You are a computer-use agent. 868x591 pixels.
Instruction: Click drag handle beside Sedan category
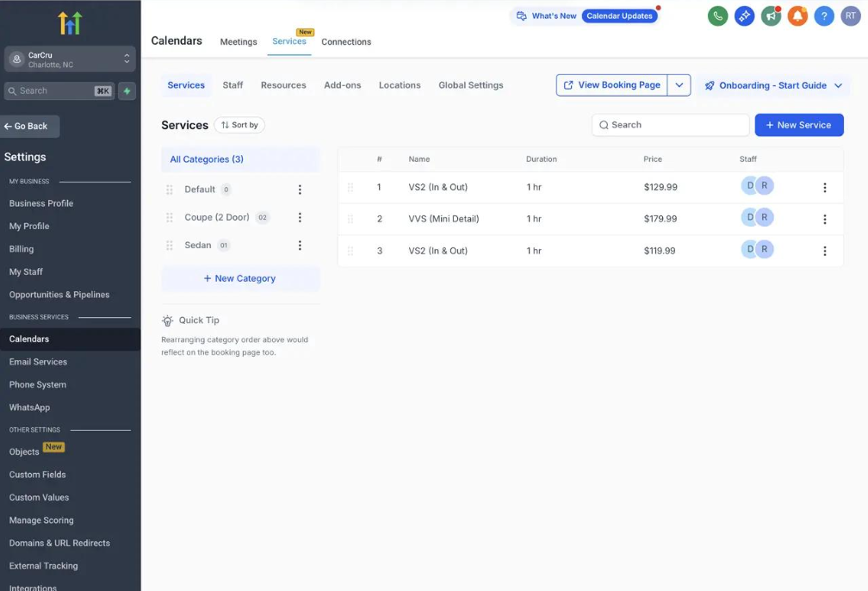(x=170, y=245)
